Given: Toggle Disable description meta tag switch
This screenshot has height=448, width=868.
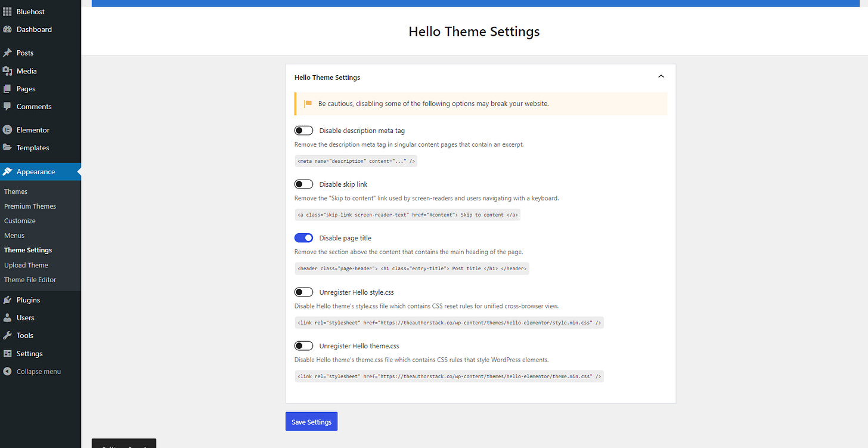Looking at the screenshot, I should [x=303, y=131].
